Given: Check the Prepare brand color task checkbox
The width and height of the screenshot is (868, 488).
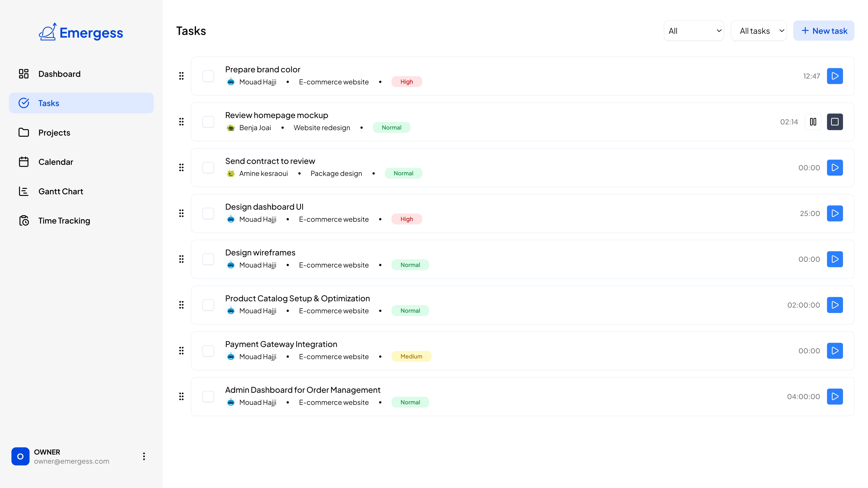Looking at the screenshot, I should tap(208, 76).
